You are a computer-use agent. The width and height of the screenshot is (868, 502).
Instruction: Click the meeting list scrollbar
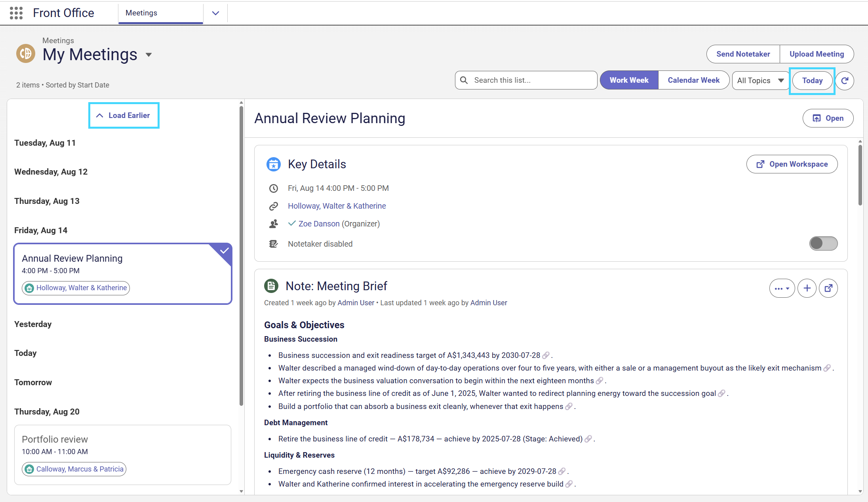[241, 256]
